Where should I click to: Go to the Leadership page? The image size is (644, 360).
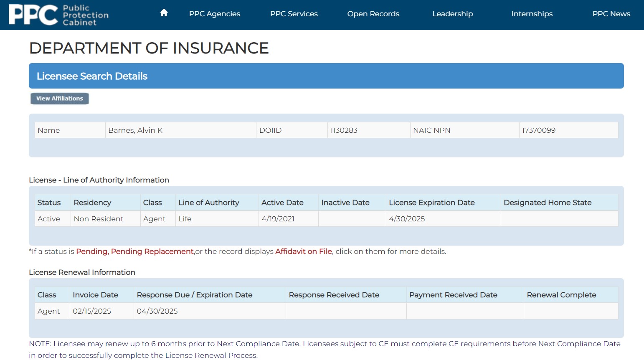[452, 14]
